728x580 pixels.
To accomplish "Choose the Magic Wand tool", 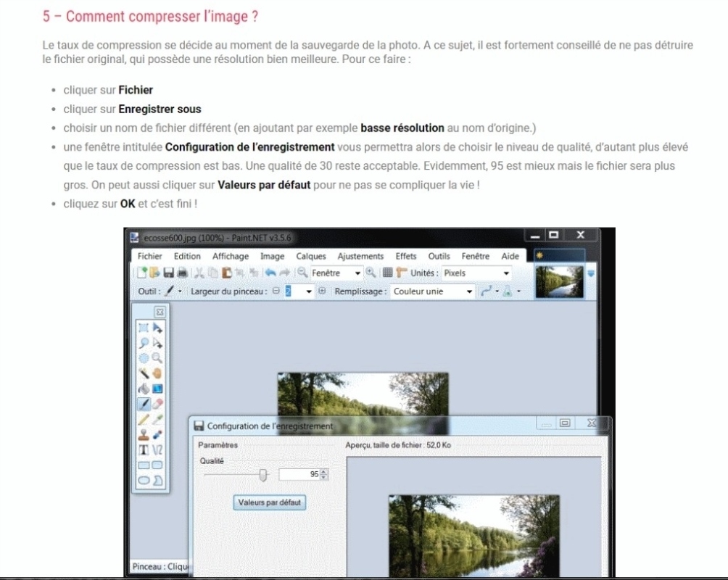I will point(144,373).
